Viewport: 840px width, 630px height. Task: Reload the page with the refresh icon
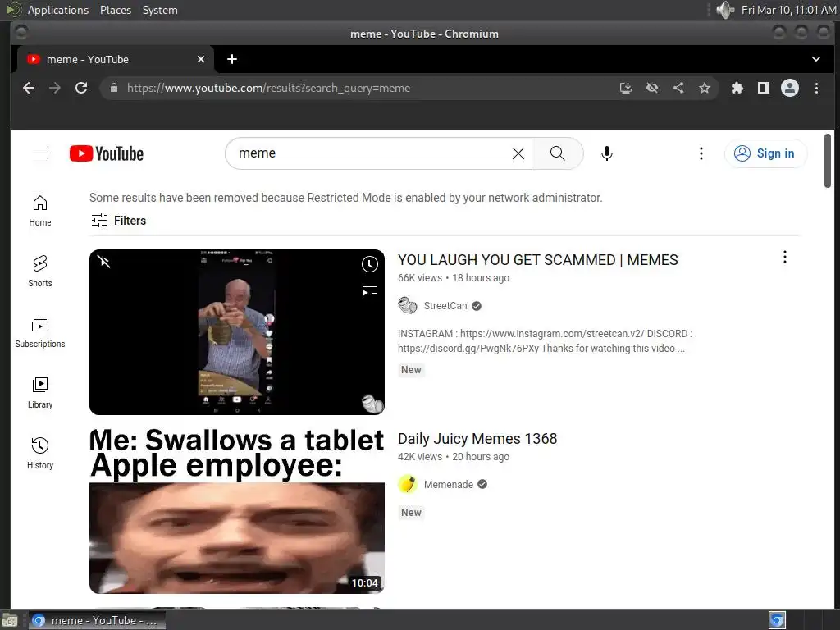[81, 88]
